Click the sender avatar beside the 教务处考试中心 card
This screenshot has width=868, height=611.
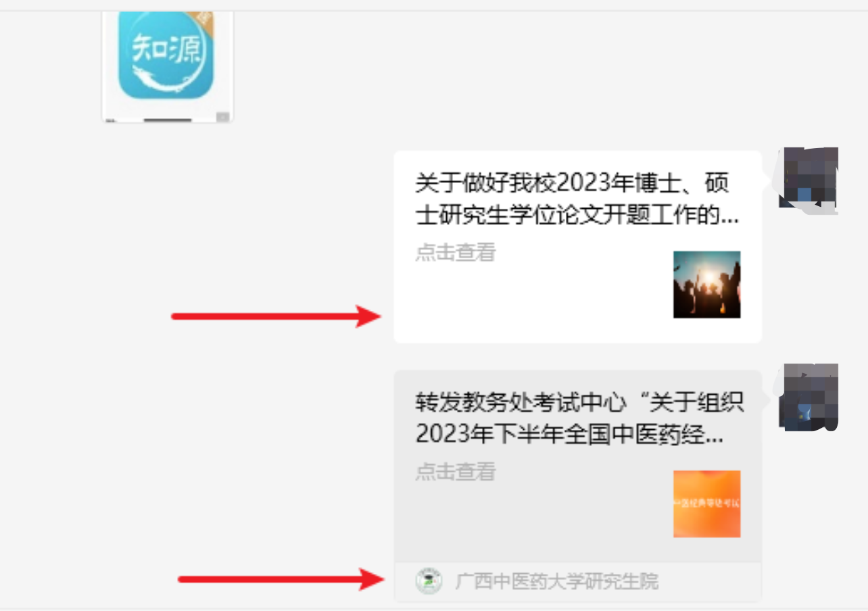click(808, 396)
